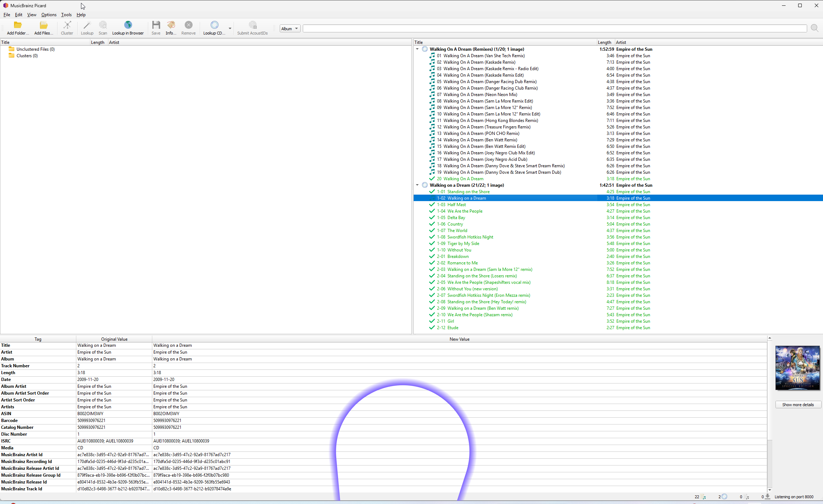Click the Add Files toolbar icon
The width and height of the screenshot is (823, 504).
(x=44, y=25)
